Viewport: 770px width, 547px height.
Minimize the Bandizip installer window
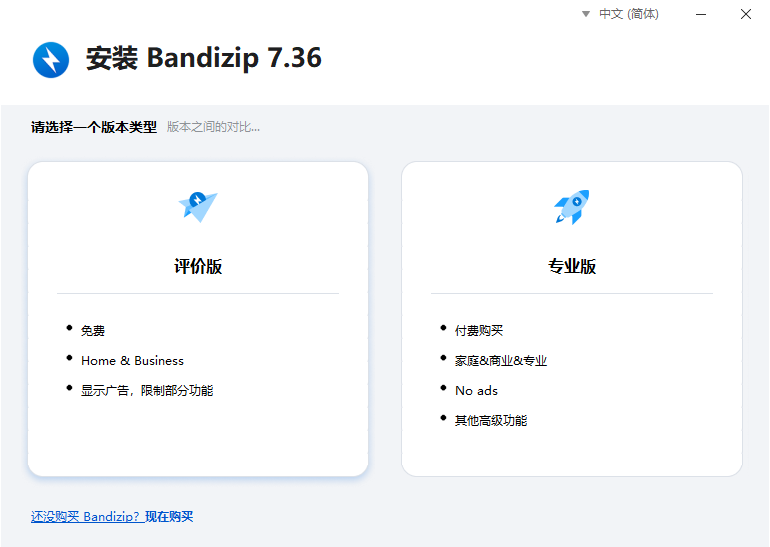699,14
